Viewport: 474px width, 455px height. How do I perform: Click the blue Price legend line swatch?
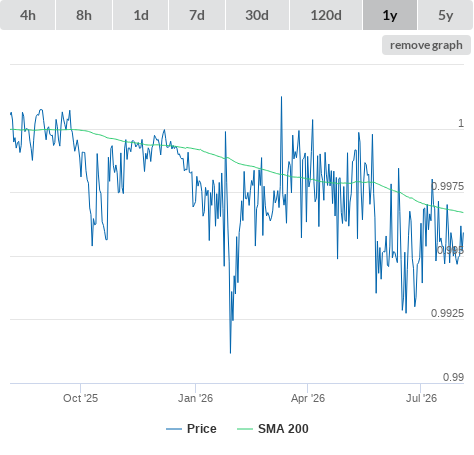tap(174, 429)
